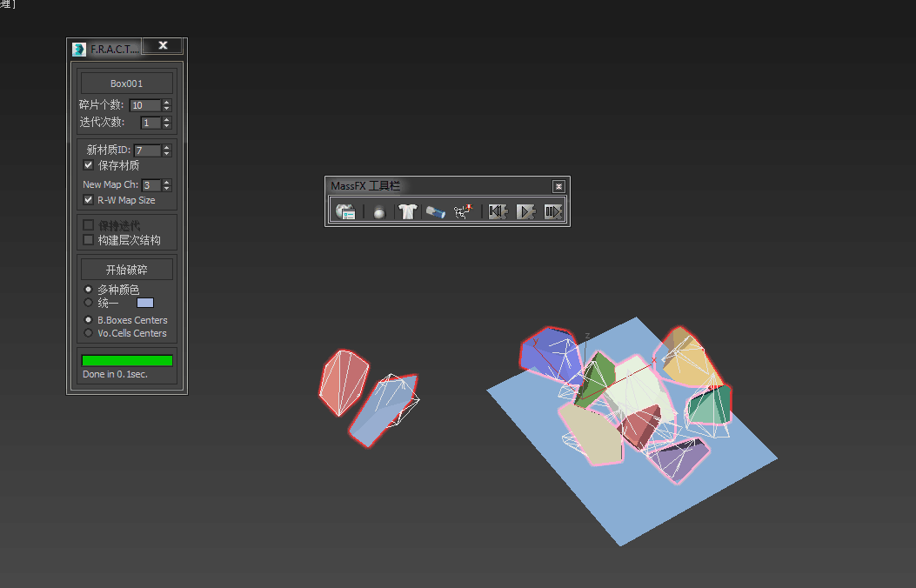916x588 pixels.
Task: Select the 统一 color radio button
Action: [88, 303]
